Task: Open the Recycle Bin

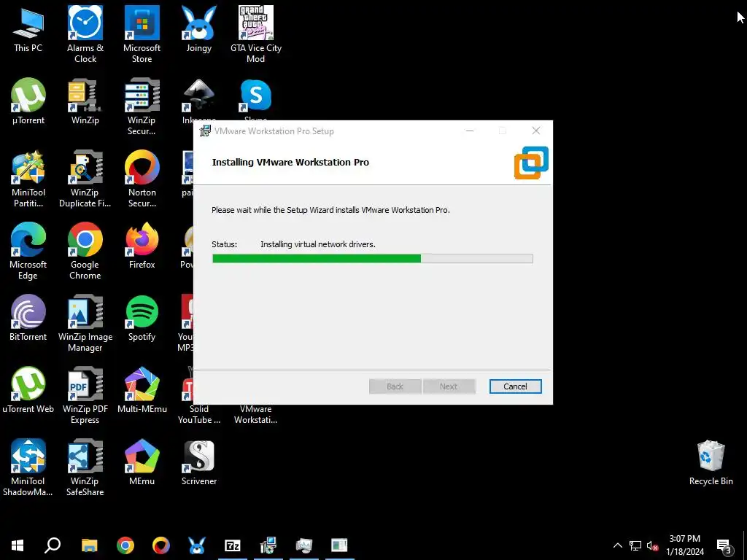Action: click(x=711, y=462)
